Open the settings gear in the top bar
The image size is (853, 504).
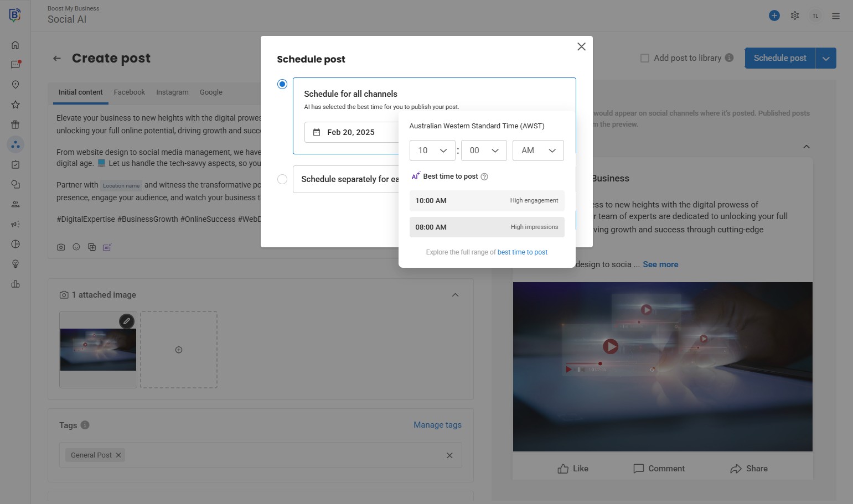(x=795, y=15)
